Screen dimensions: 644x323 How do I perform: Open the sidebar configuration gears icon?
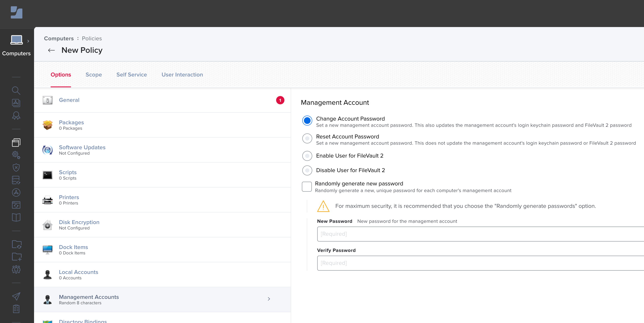point(16,155)
